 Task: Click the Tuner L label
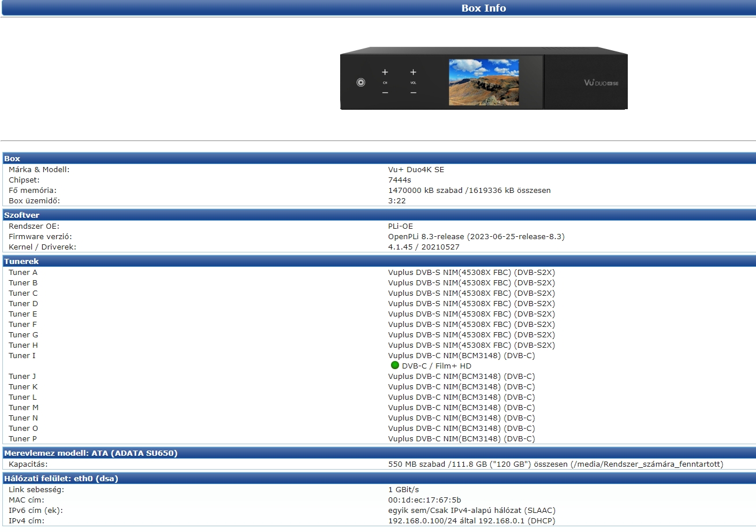[x=23, y=397]
